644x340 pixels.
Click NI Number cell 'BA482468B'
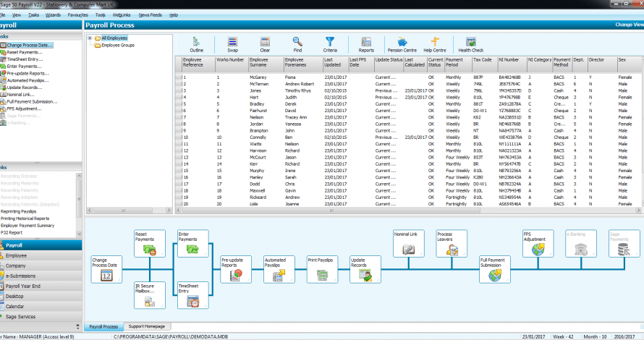tap(509, 77)
